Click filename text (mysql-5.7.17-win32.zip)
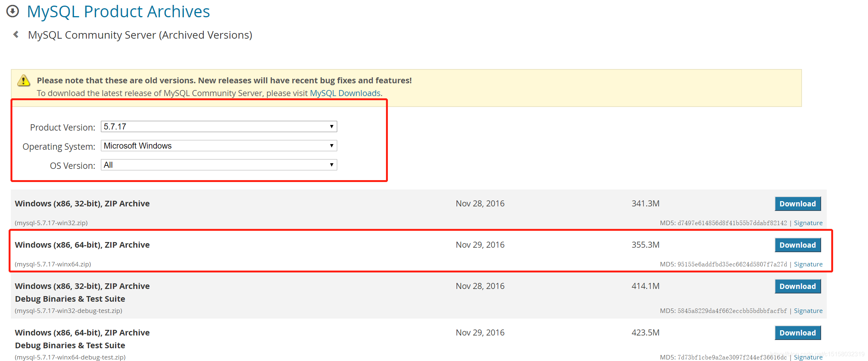This screenshot has height=361, width=868. coord(51,223)
